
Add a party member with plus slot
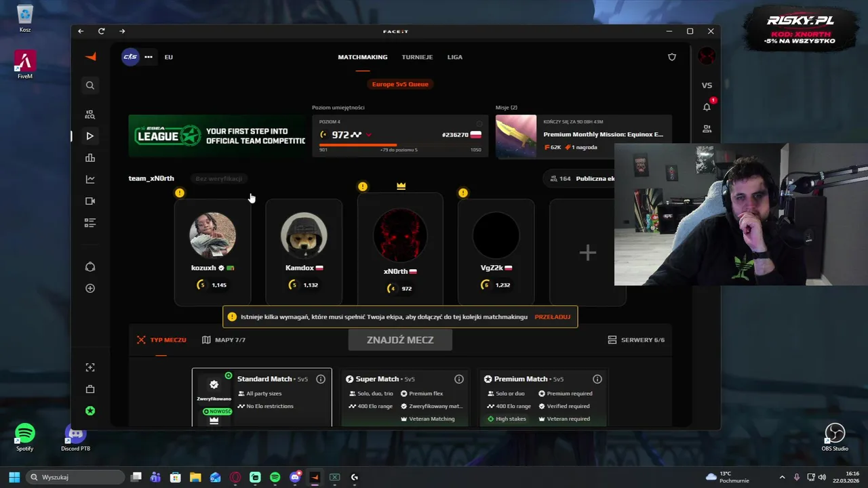pyautogui.click(x=587, y=253)
